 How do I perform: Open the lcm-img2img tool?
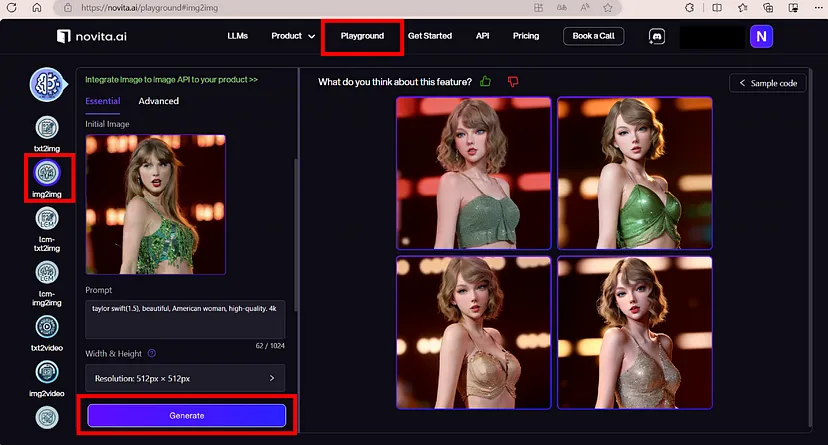(x=47, y=273)
